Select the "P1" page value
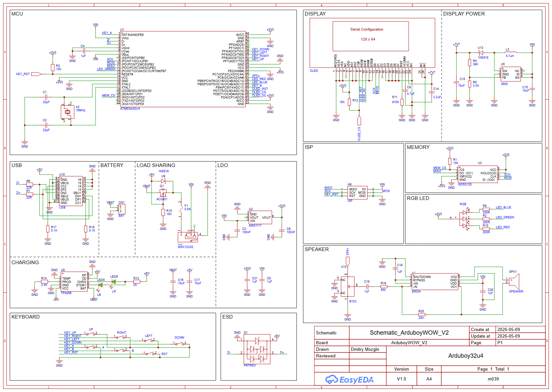552x392 pixels. [500, 343]
